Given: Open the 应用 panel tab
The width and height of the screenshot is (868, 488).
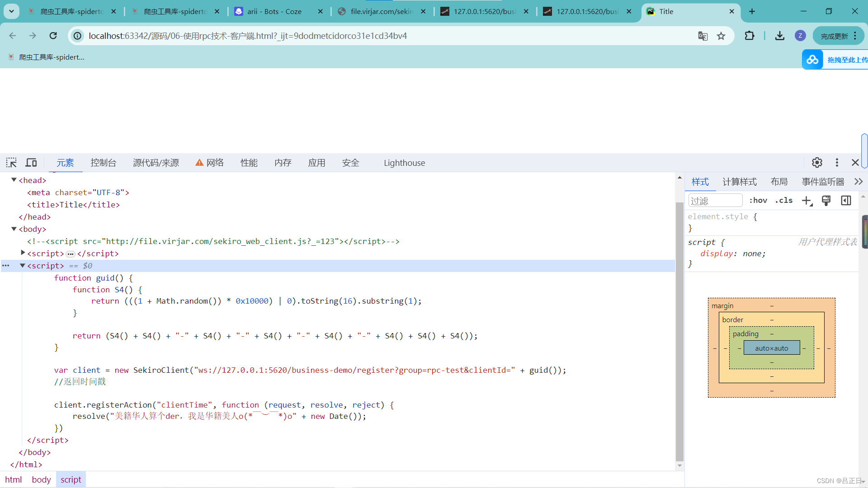Looking at the screenshot, I should click(317, 163).
